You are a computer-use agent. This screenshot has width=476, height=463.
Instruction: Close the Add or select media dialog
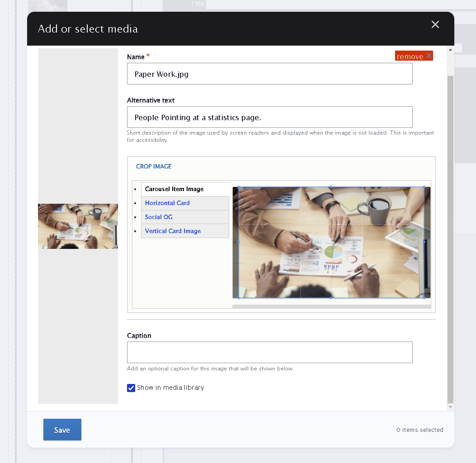pos(435,24)
